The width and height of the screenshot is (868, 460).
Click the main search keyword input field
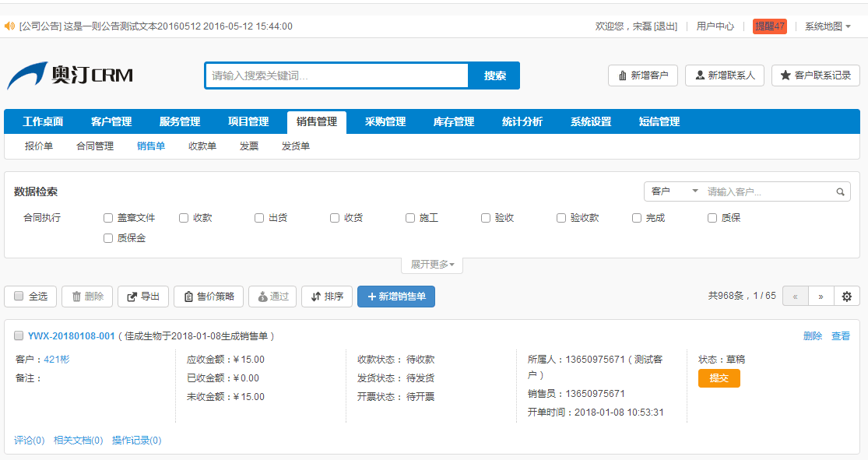click(x=336, y=75)
